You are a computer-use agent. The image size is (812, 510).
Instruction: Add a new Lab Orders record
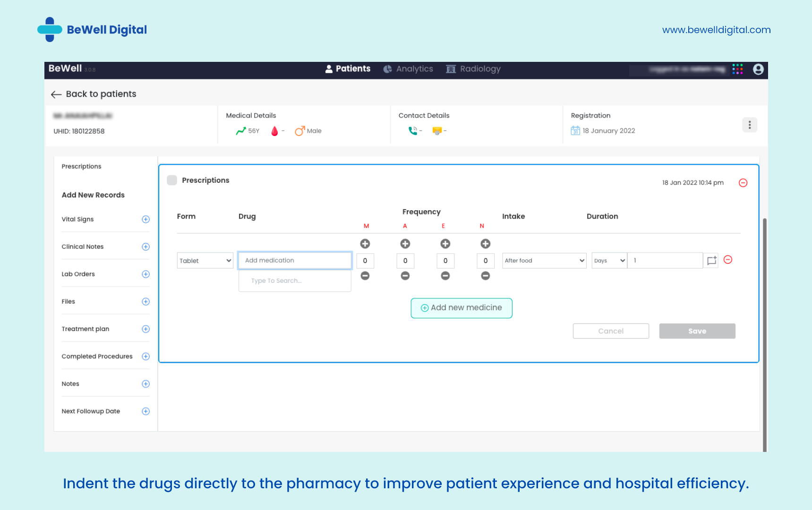point(145,274)
